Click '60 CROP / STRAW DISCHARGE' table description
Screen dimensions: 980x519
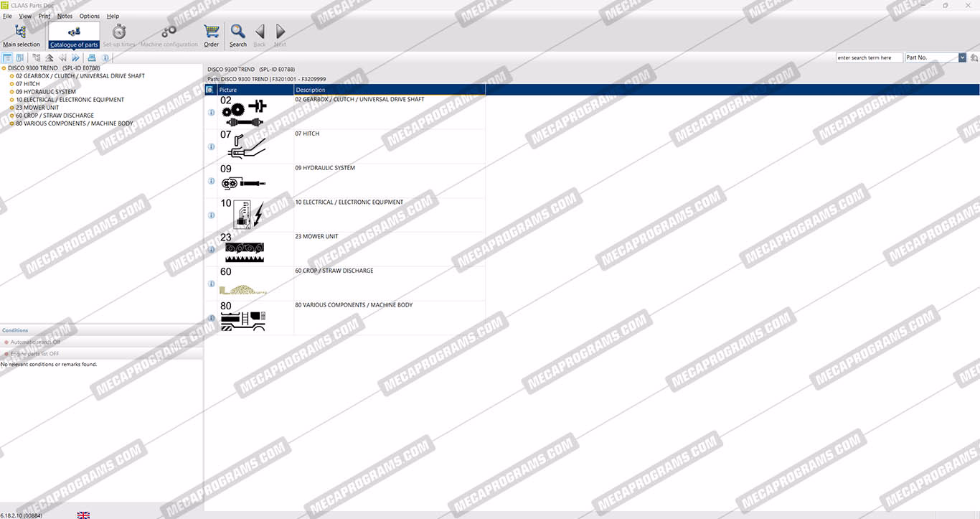pos(334,271)
